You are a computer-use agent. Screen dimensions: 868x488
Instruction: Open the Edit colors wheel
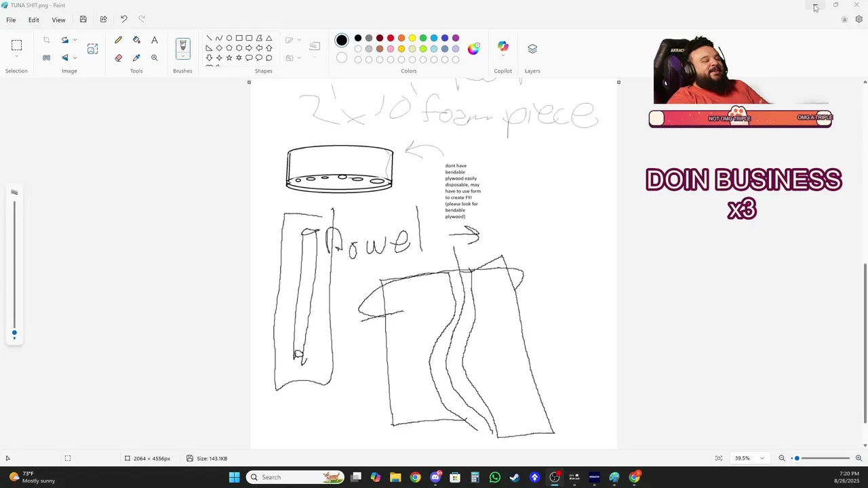coord(473,48)
